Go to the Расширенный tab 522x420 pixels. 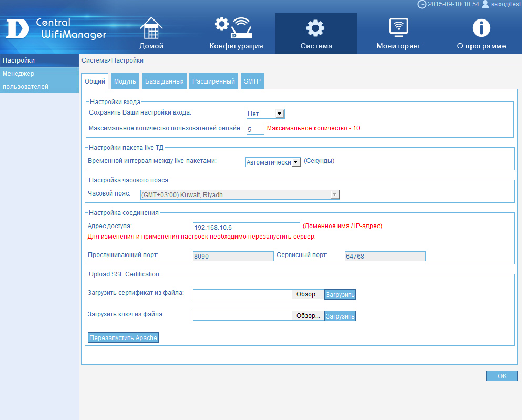click(x=213, y=81)
